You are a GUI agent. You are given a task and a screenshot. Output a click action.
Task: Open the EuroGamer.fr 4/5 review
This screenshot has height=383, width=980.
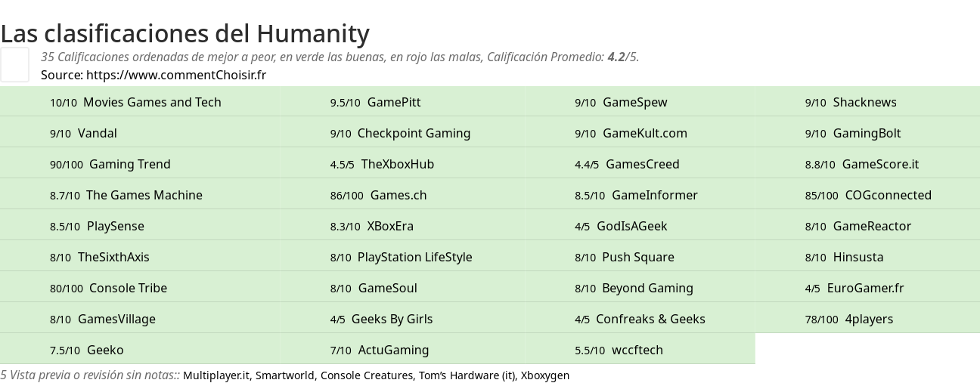coord(865,288)
